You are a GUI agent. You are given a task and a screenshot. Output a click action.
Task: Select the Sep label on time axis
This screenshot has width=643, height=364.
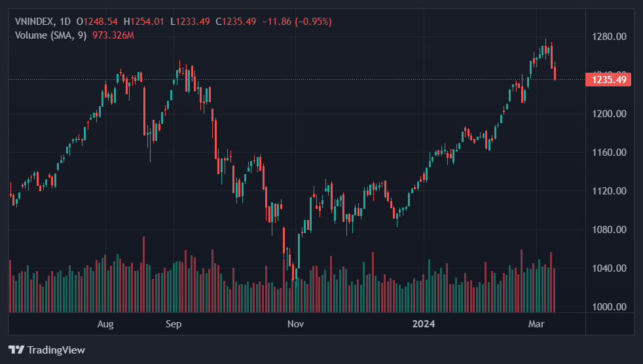point(174,323)
